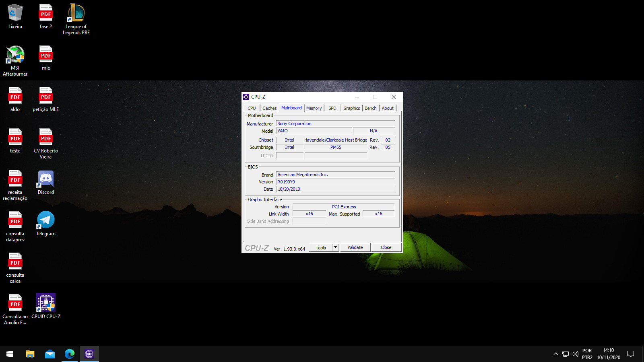Image resolution: width=644 pixels, height=362 pixels.
Task: Select the Mainboard tab
Action: 291,108
